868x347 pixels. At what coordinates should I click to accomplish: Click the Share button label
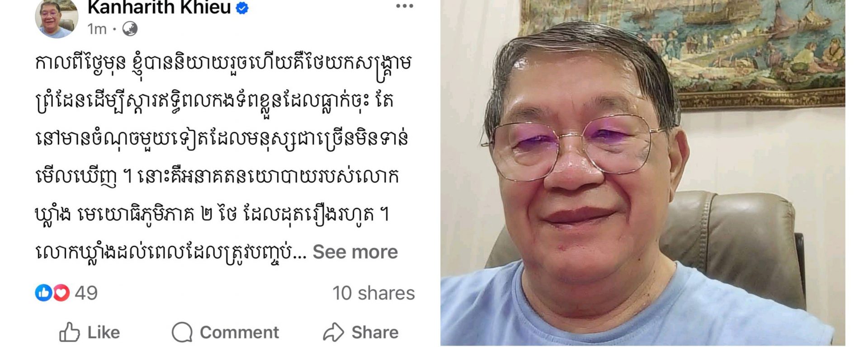click(x=375, y=333)
